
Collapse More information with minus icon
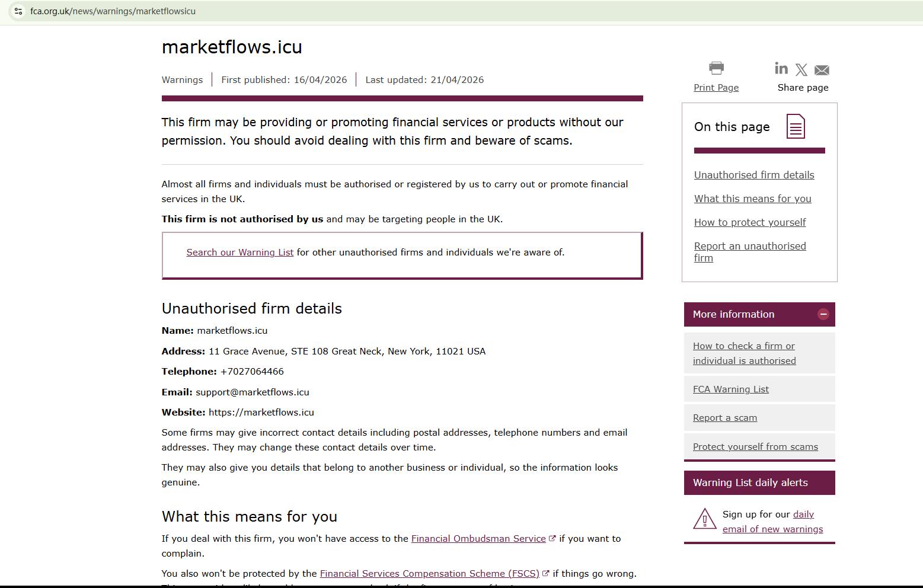click(x=823, y=314)
